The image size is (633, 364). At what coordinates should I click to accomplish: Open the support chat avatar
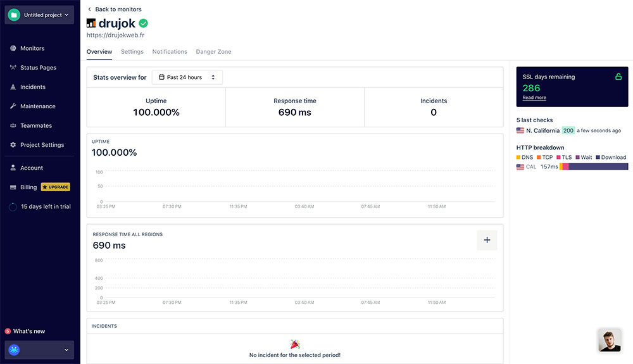coord(610,340)
